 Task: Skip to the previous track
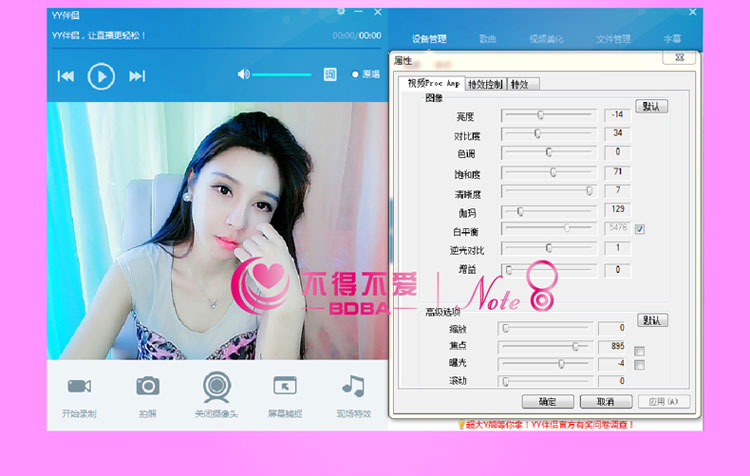pyautogui.click(x=66, y=76)
